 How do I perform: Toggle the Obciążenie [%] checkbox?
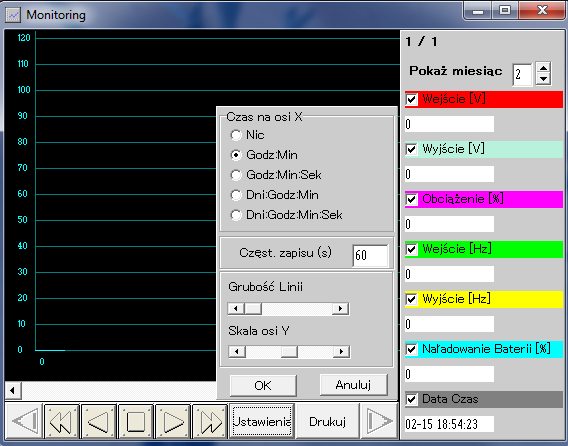click(x=412, y=199)
